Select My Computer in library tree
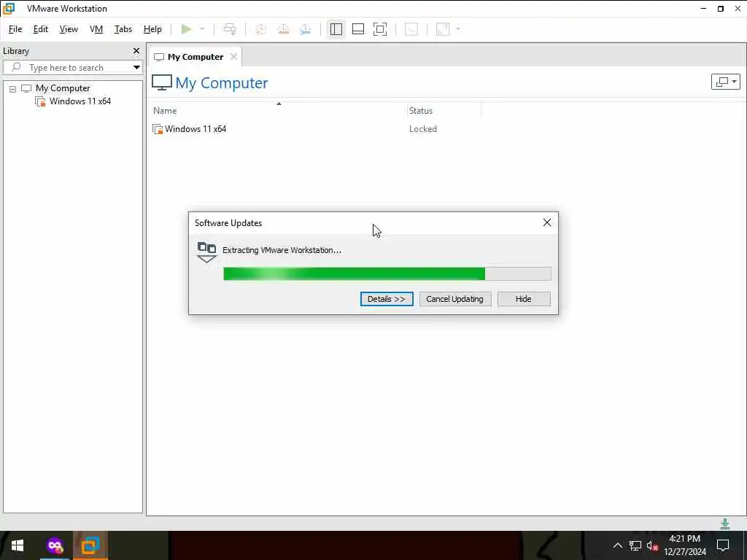The width and height of the screenshot is (747, 560). coord(63,88)
